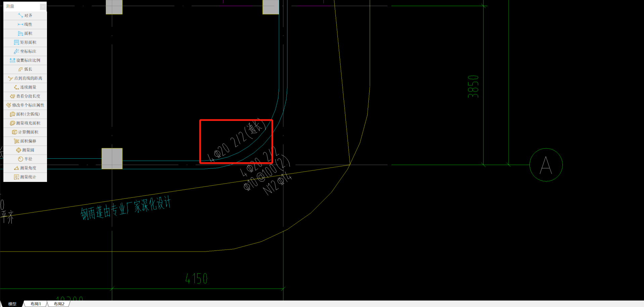Select the stirrup annotation Φ10@100(2)
This screenshot has width=644, height=307.
266,172
